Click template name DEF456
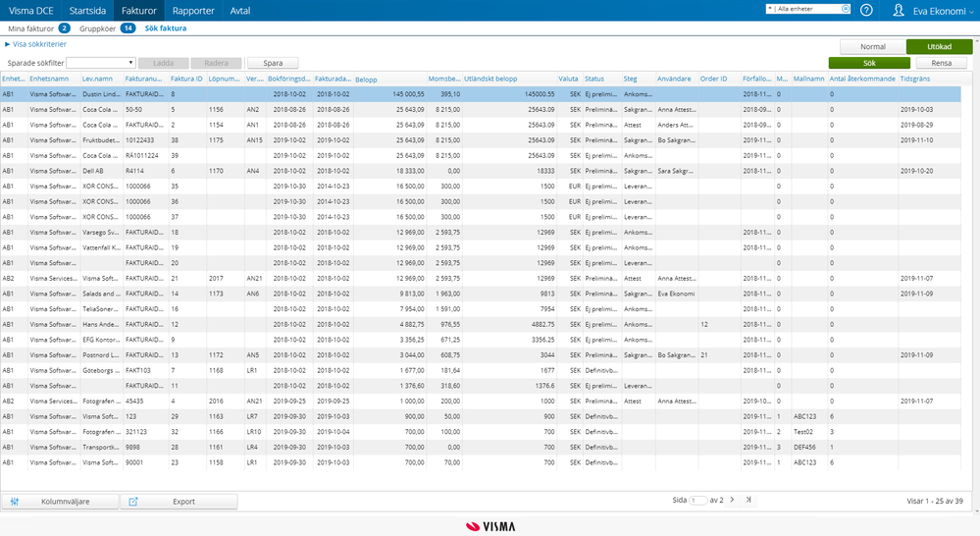The image size is (980, 536). point(804,448)
